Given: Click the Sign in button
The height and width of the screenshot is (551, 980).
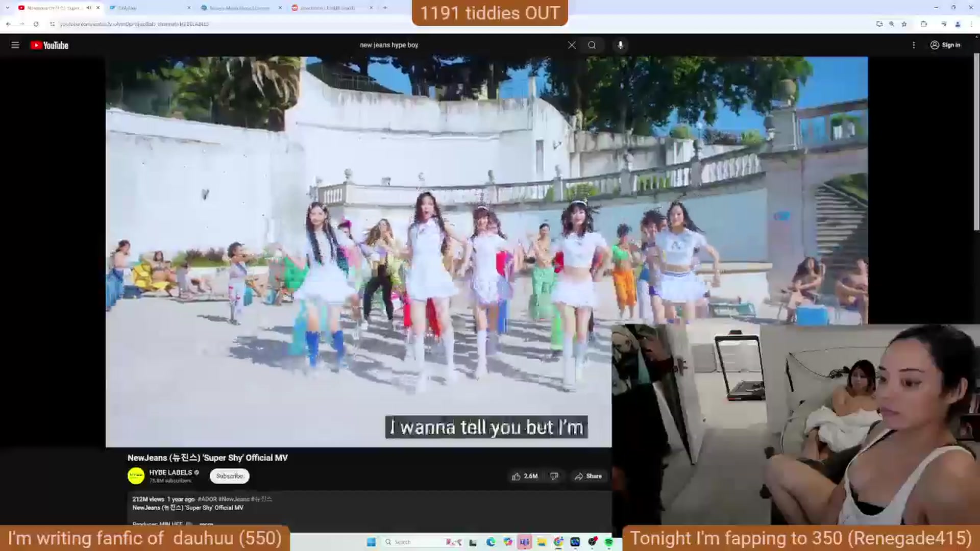Looking at the screenshot, I should tap(945, 45).
